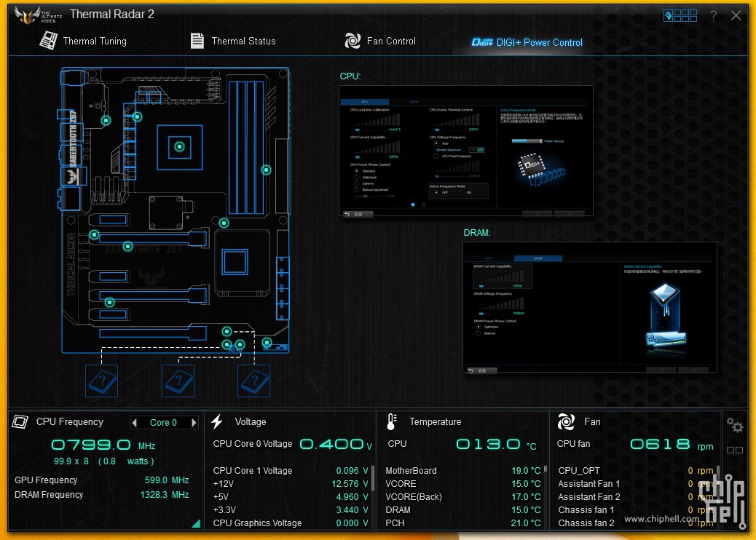Click the middle question-mark device icon below motherboard
This screenshot has width=756, height=540.
pos(178,381)
